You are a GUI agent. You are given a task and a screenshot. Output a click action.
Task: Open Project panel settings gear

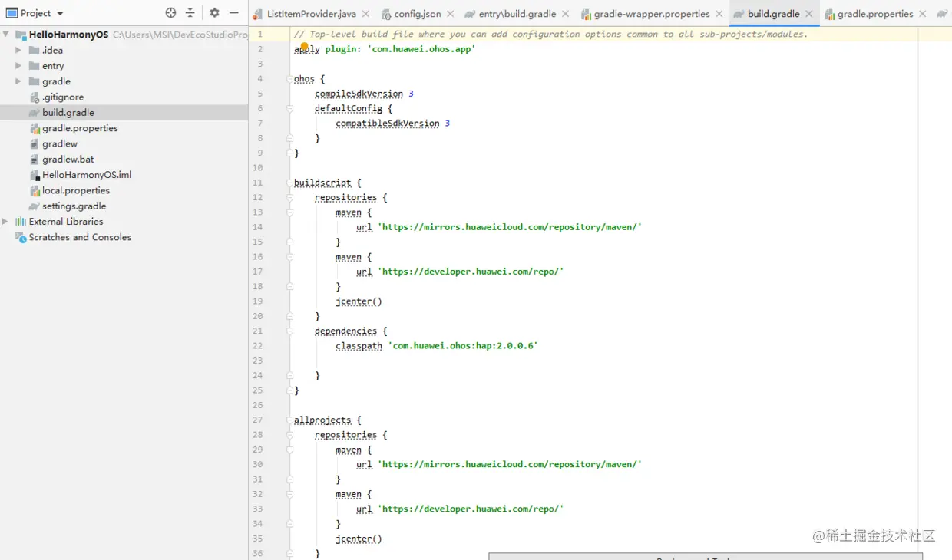(x=214, y=13)
